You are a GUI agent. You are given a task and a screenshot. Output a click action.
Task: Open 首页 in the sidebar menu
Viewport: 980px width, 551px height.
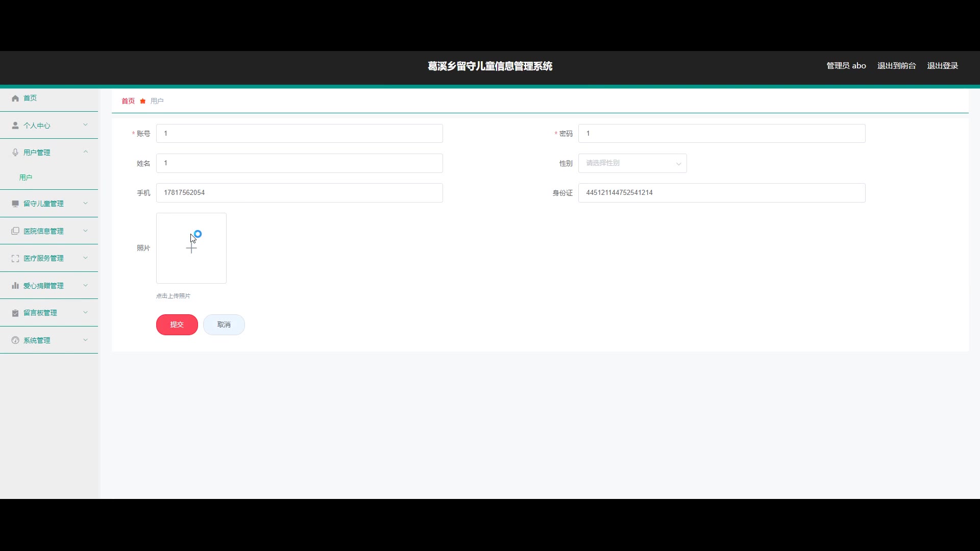pos(49,98)
